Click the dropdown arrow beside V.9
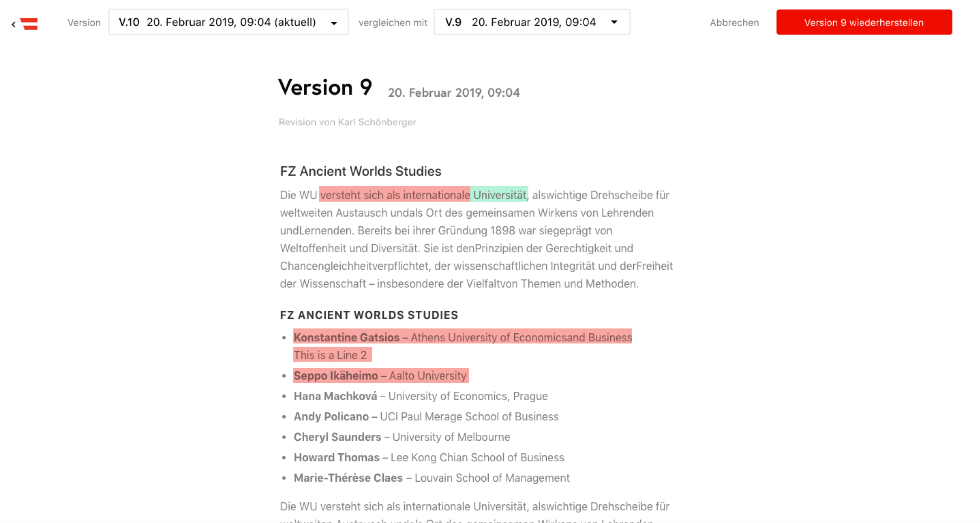This screenshot has height=523, width=980. point(614,22)
